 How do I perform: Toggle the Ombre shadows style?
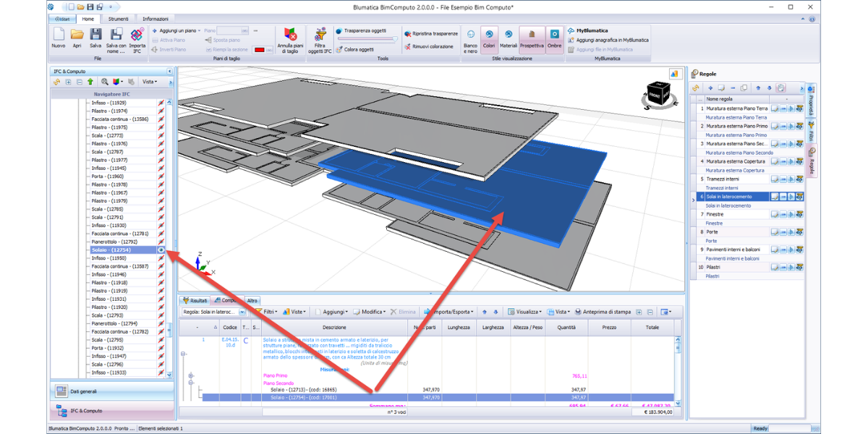coord(554,35)
